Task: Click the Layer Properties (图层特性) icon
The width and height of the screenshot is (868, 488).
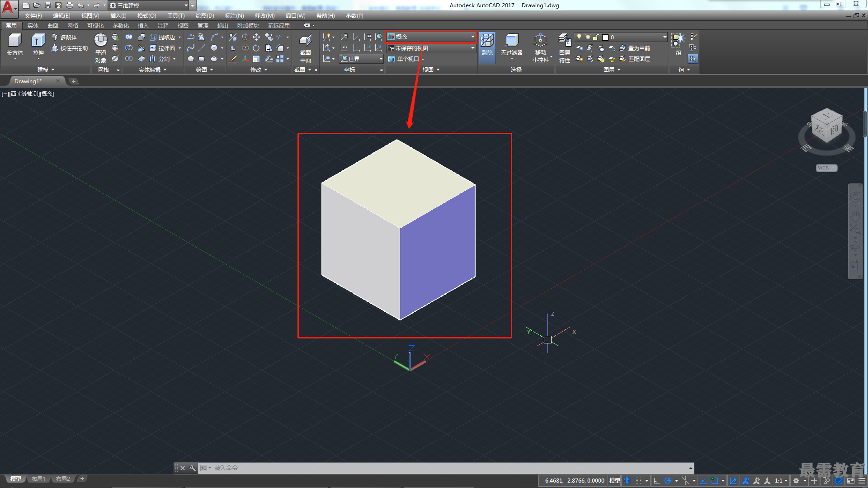Action: (564, 48)
